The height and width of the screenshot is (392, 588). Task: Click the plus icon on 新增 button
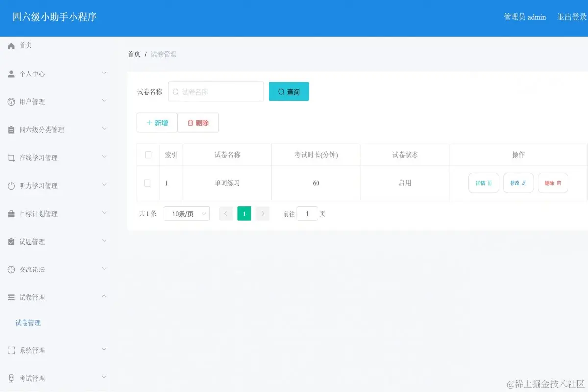pos(149,123)
